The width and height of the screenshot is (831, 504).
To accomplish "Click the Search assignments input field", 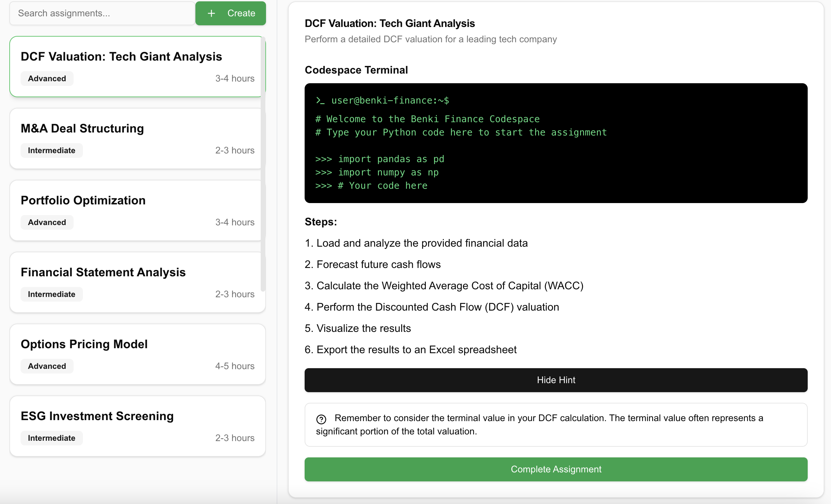I will [x=102, y=14].
